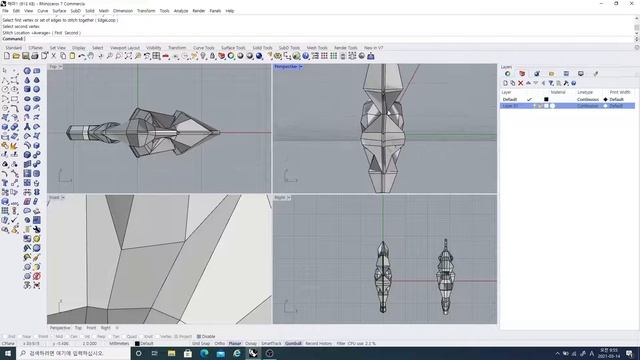Viewport: 640px width, 360px height.
Task: Select the Pan hand icon
Action: (x=91, y=56)
